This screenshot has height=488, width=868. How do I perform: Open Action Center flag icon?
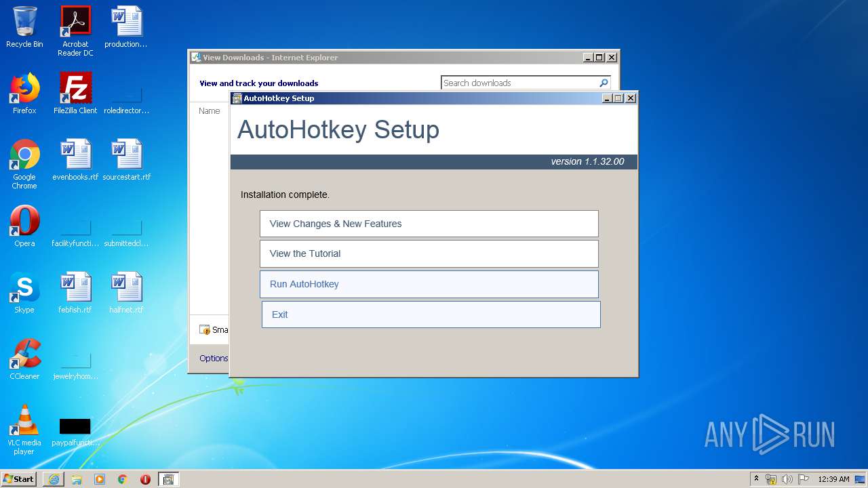tap(804, 479)
